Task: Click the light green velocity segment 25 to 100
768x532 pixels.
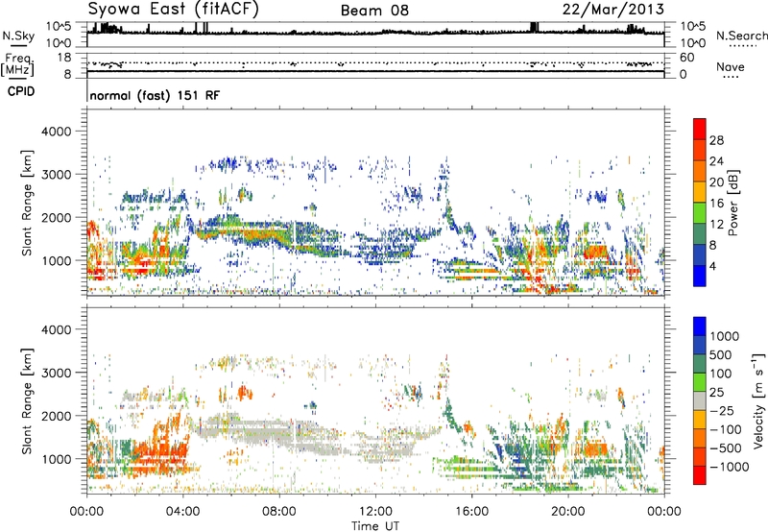Action: [x=700, y=382]
